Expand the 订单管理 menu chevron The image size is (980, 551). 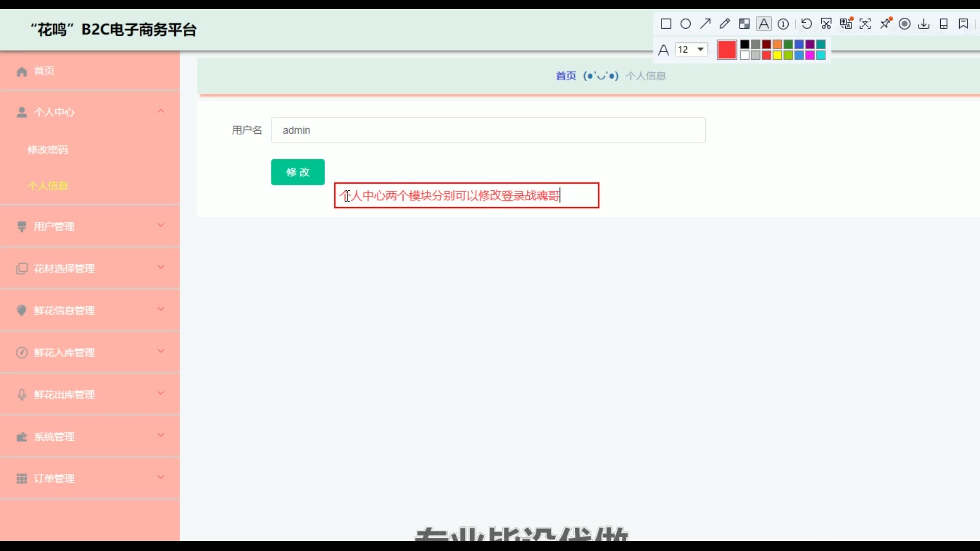point(161,478)
